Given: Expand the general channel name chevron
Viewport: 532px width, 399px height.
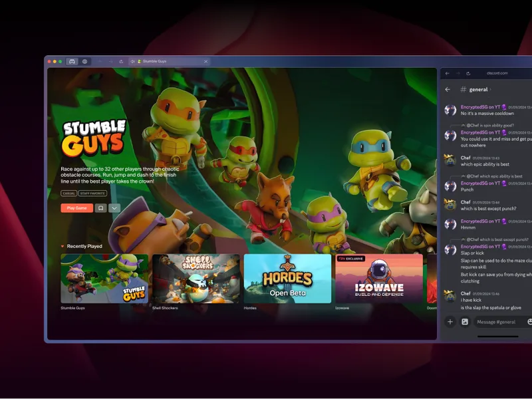Looking at the screenshot, I should point(491,90).
